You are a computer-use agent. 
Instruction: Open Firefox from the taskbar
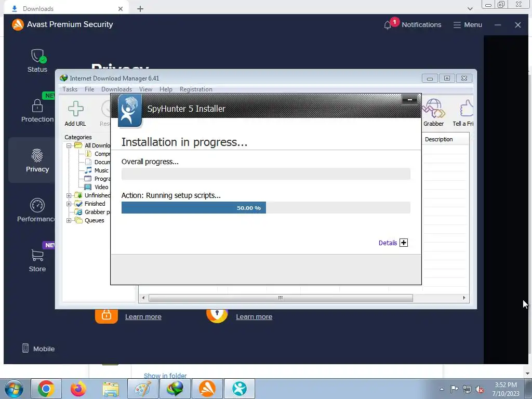point(78,389)
